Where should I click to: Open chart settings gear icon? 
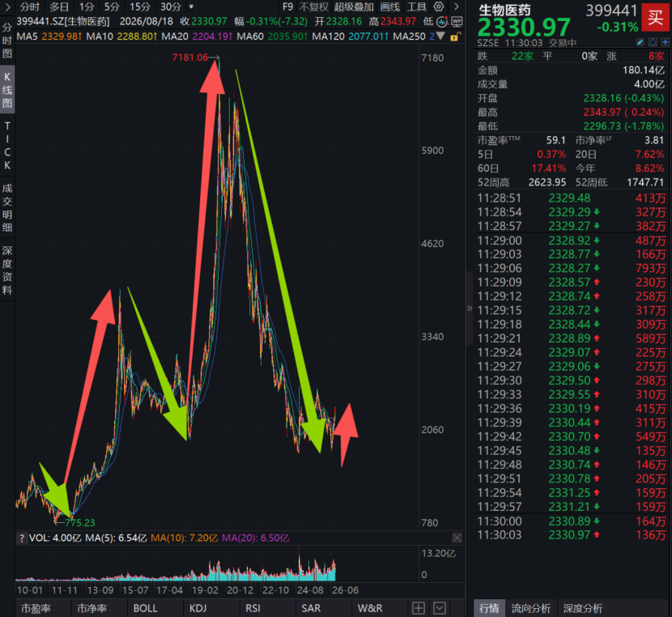439,6
